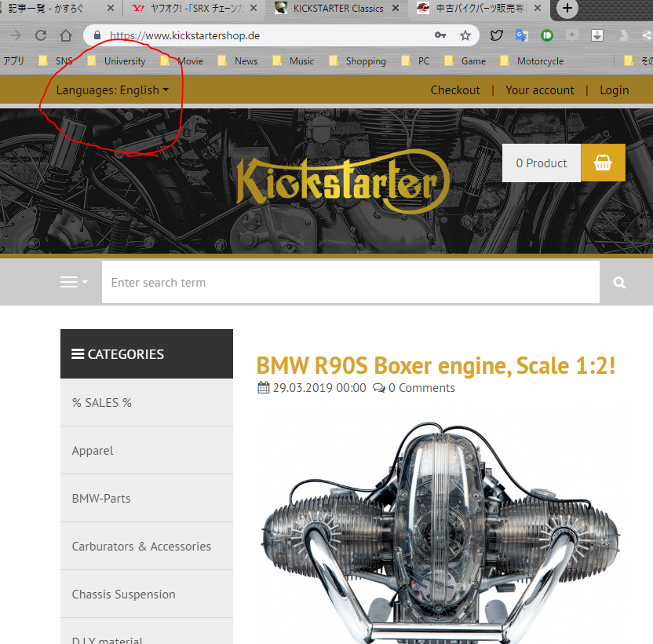Open the saved password key icon
Image resolution: width=653 pixels, height=644 pixels.
[x=440, y=35]
